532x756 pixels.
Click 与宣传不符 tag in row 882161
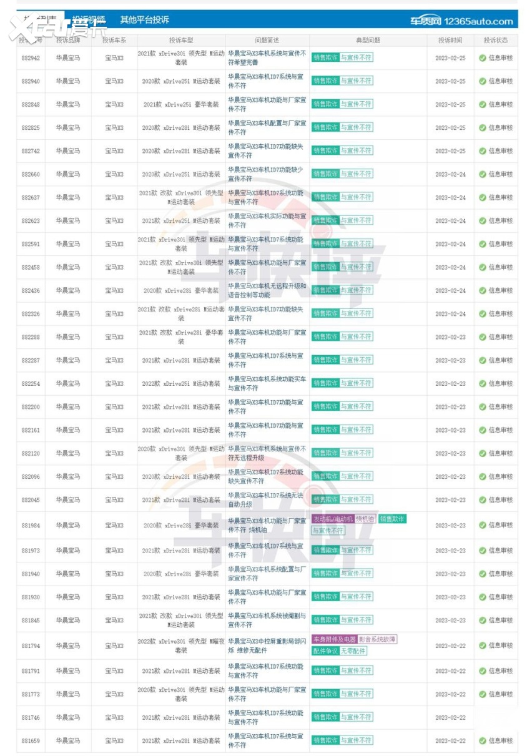tap(356, 430)
